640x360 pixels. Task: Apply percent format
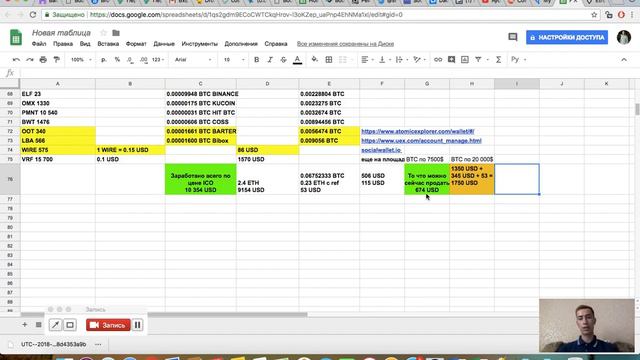pyautogui.click(x=117, y=60)
